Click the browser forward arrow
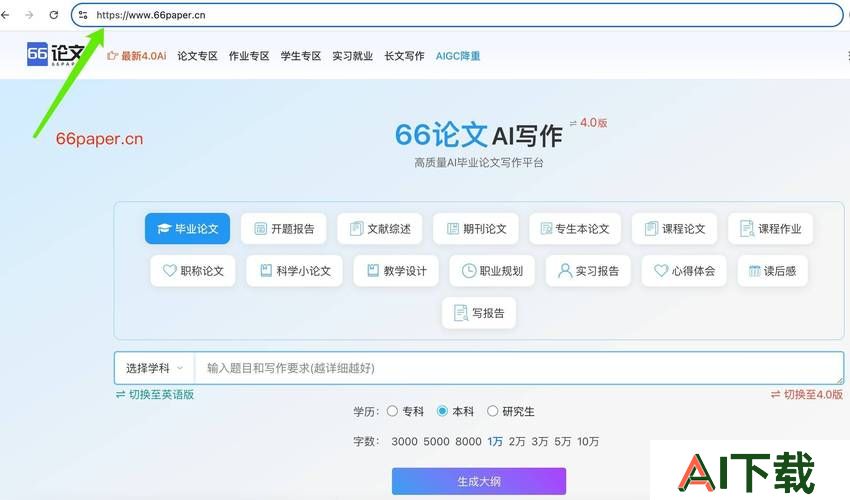The width and height of the screenshot is (850, 500). point(29,15)
